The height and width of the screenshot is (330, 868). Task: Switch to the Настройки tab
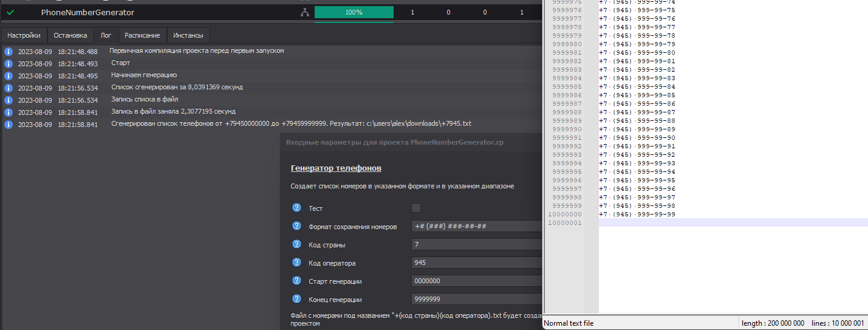click(x=24, y=35)
